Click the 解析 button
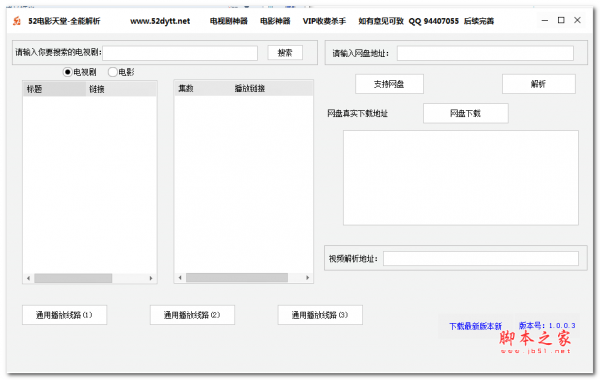600x380 pixels. [x=538, y=84]
